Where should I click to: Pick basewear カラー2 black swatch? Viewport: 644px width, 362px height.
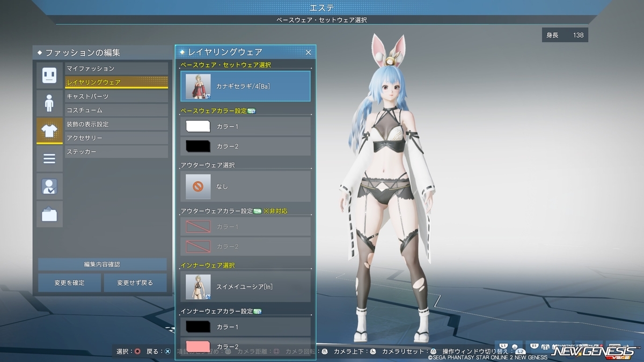pyautogui.click(x=198, y=146)
